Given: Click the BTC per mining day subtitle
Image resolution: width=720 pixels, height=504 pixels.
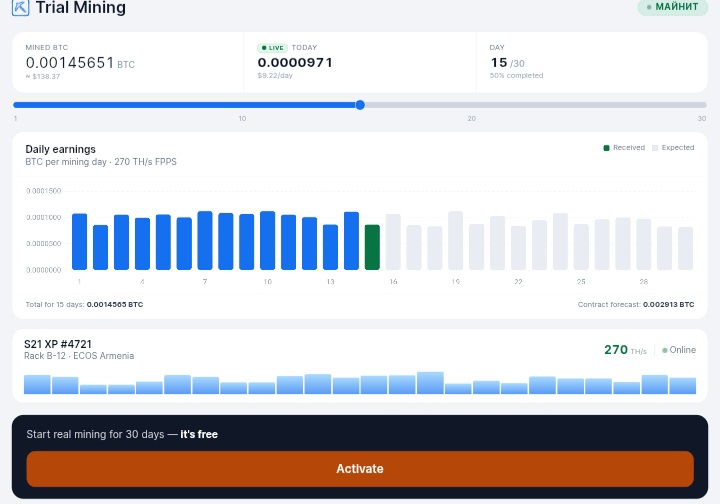Looking at the screenshot, I should point(101,162).
